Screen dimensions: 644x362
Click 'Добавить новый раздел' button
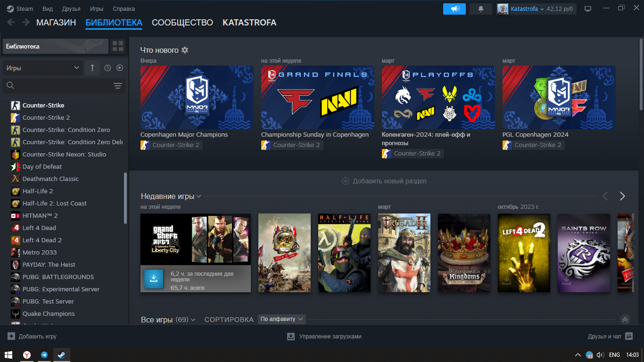pyautogui.click(x=384, y=181)
